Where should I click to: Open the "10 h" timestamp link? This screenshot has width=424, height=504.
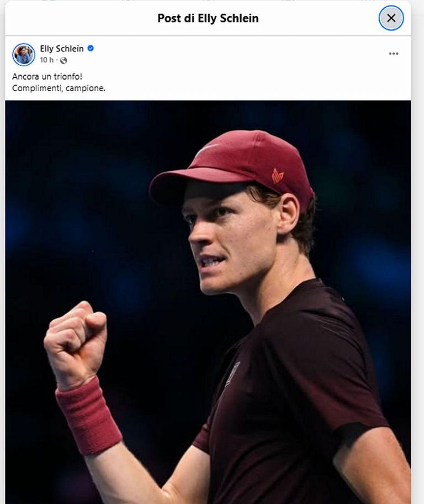click(46, 60)
